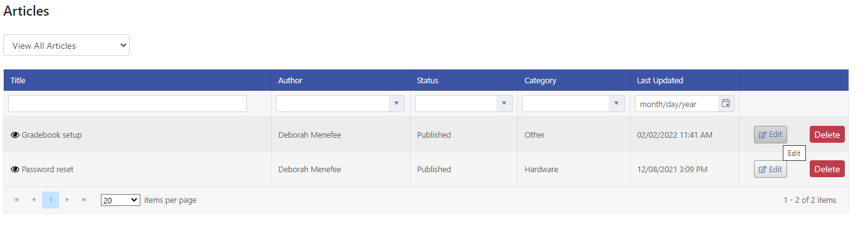The height and width of the screenshot is (231, 868).
Task: Open calendar picker in Last Updated filter
Action: click(x=726, y=104)
